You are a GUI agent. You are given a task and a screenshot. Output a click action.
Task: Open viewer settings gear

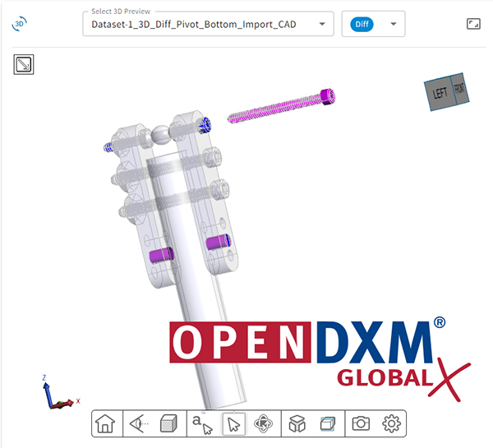[x=391, y=423]
